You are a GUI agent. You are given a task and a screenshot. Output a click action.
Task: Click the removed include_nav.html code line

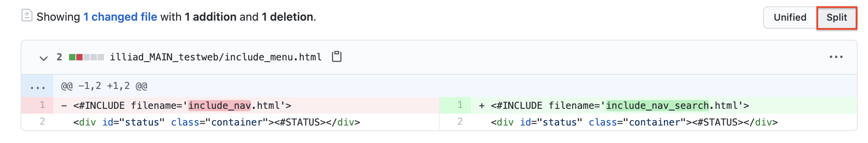pos(246,105)
